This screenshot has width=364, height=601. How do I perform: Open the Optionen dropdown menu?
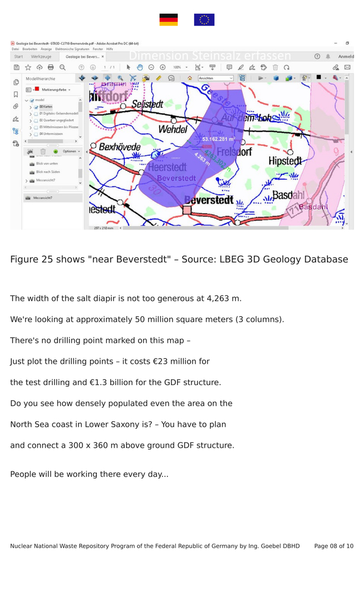point(70,151)
